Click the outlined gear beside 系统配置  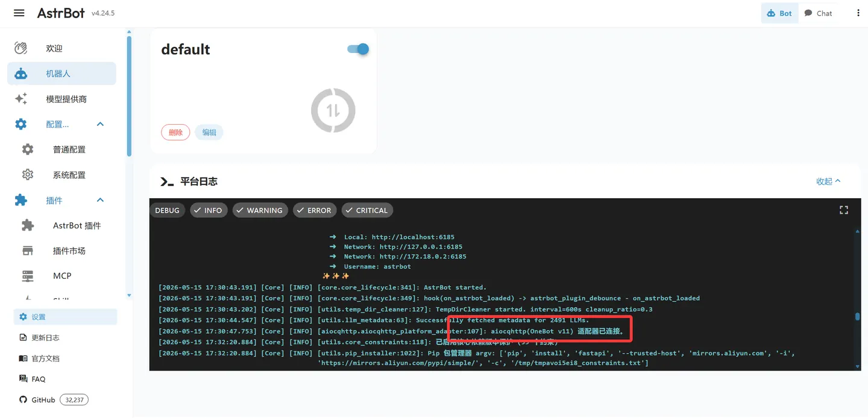[x=28, y=175]
